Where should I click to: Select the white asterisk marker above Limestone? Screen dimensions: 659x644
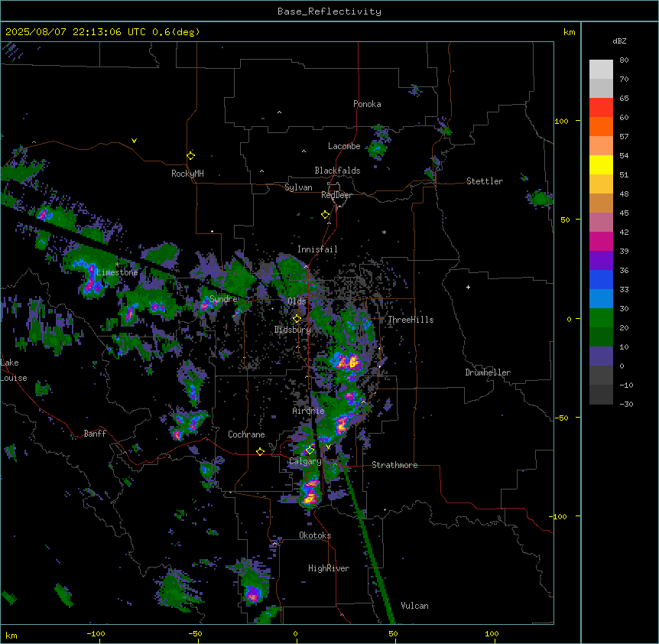click(x=117, y=265)
